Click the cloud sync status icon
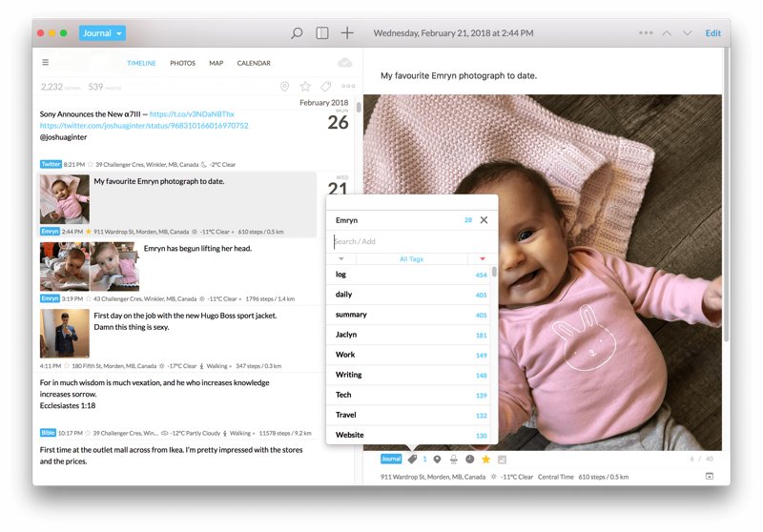The image size is (763, 532). pyautogui.click(x=344, y=63)
